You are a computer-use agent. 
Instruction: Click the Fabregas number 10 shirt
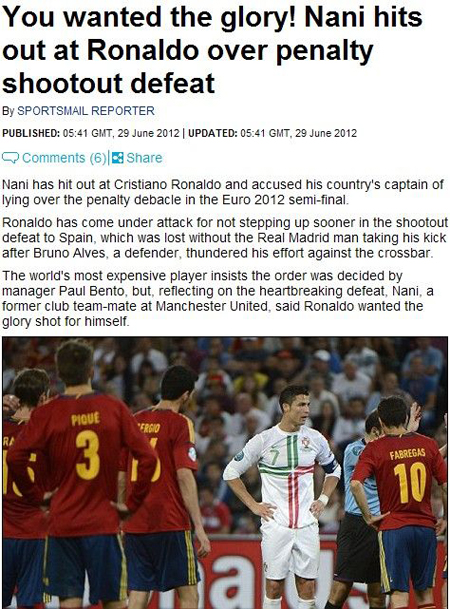[x=404, y=485]
